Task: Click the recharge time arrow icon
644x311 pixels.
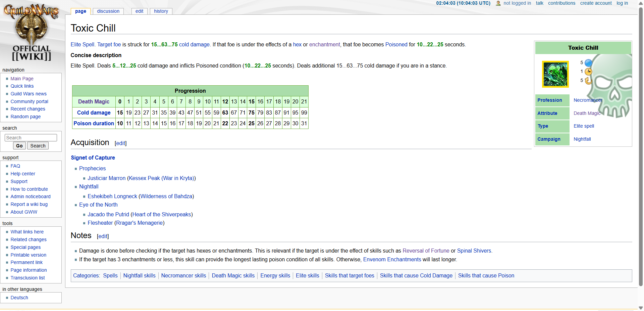Action: 588,81
